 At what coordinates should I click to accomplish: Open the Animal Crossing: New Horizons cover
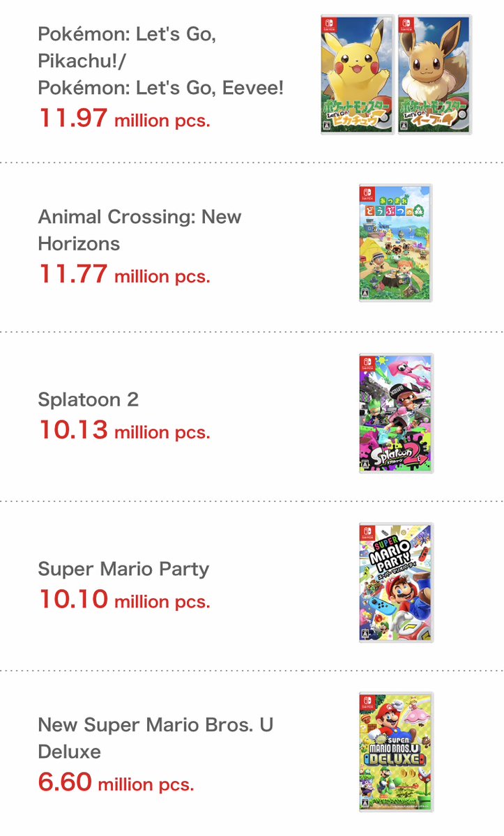(x=395, y=243)
